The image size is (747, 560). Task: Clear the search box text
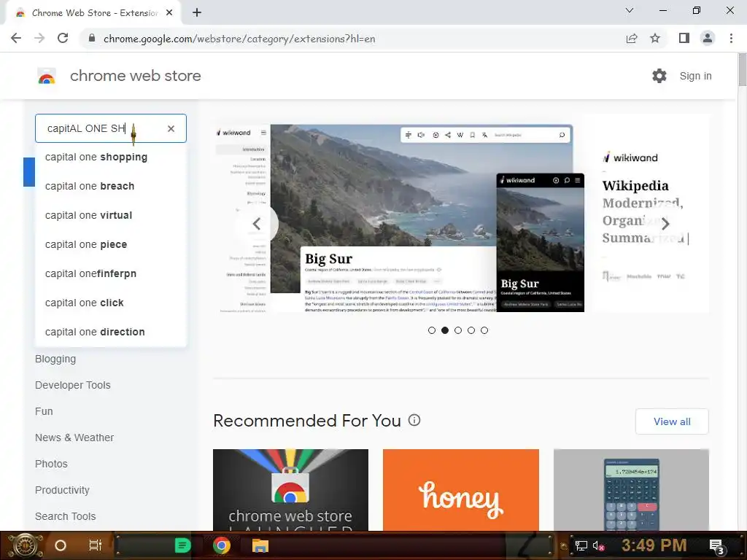[171, 128]
